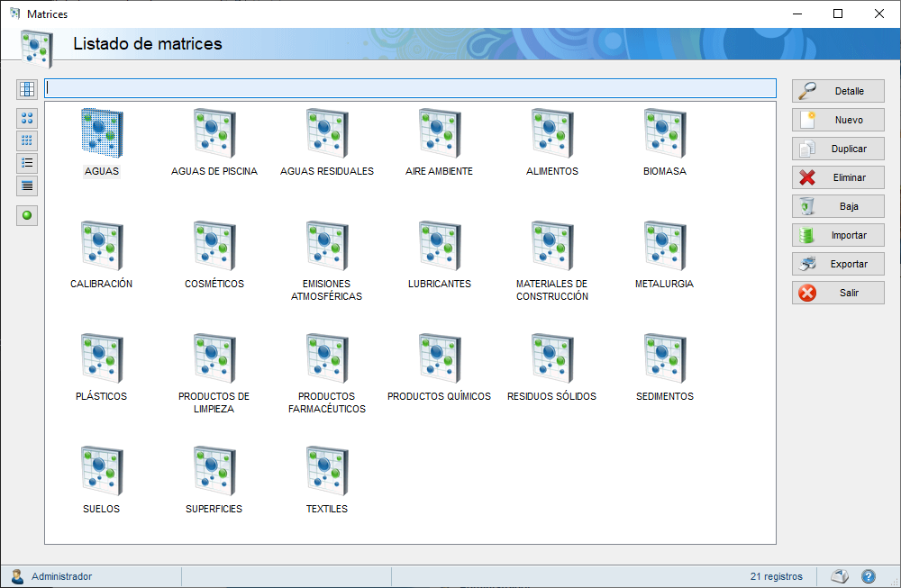Focus the search text field
901x588 pixels.
coord(410,88)
